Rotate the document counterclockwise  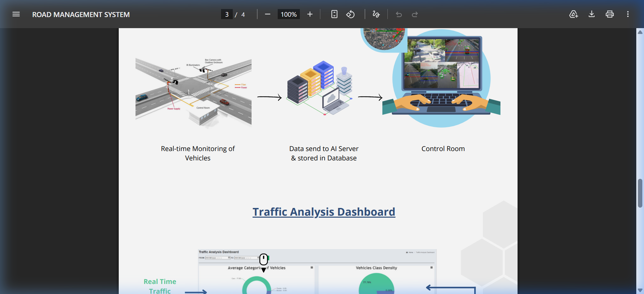tap(350, 14)
